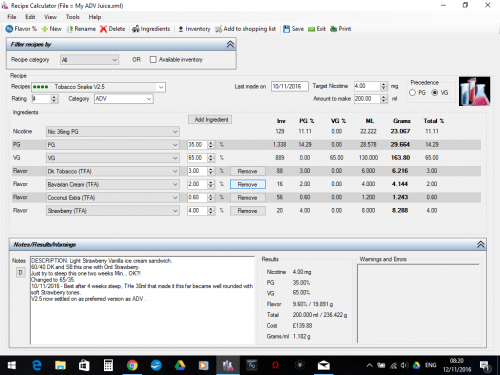Open Windows Store from taskbar

[84, 366]
